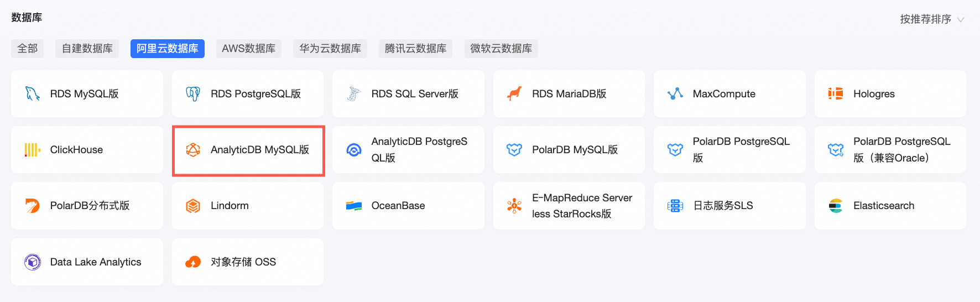Image resolution: width=980 pixels, height=302 pixels.
Task: Switch to the AWS数据库 tab
Action: [x=249, y=49]
